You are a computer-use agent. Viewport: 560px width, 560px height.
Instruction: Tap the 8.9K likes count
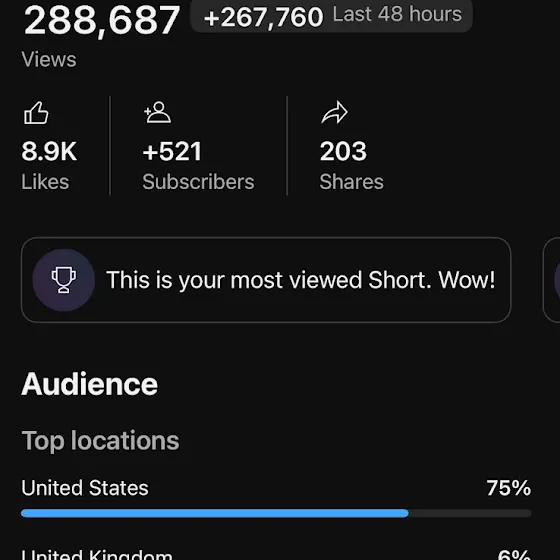coord(49,151)
